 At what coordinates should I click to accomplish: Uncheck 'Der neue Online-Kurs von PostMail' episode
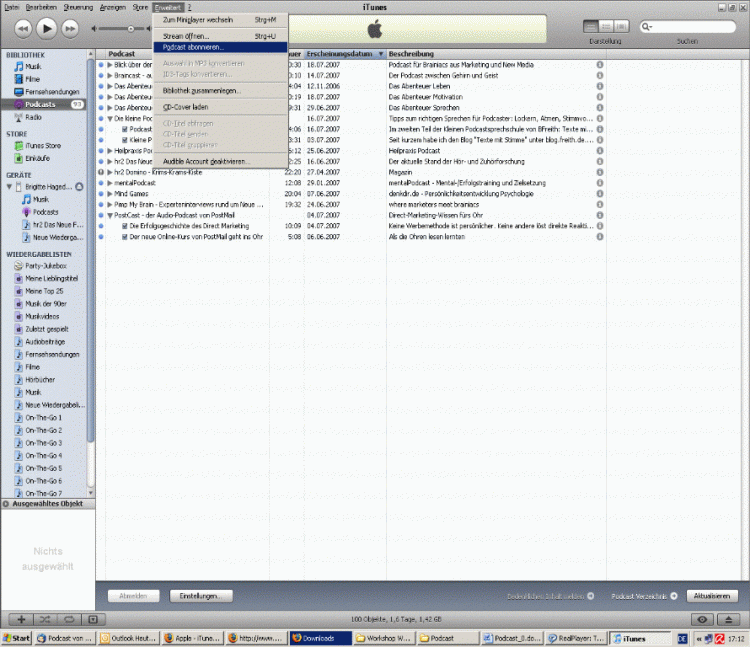[x=124, y=237]
